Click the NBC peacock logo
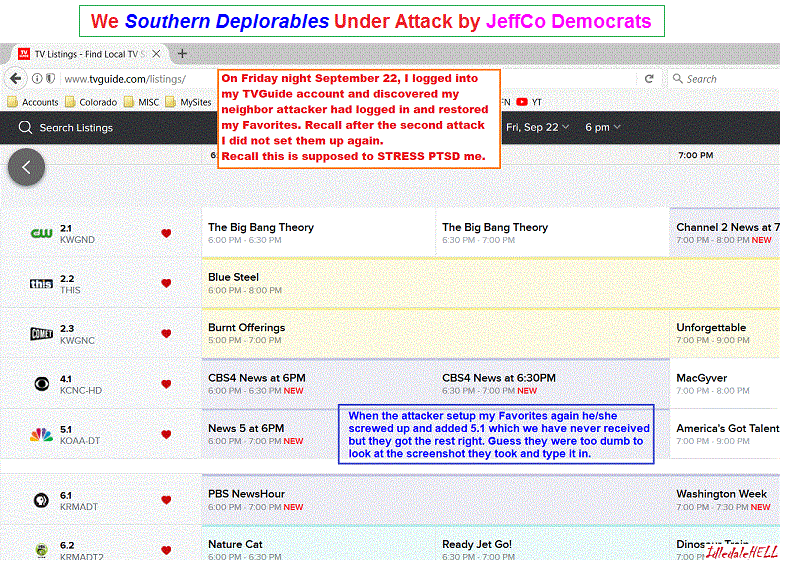Viewport: 800px width, 571px height. pyautogui.click(x=41, y=434)
